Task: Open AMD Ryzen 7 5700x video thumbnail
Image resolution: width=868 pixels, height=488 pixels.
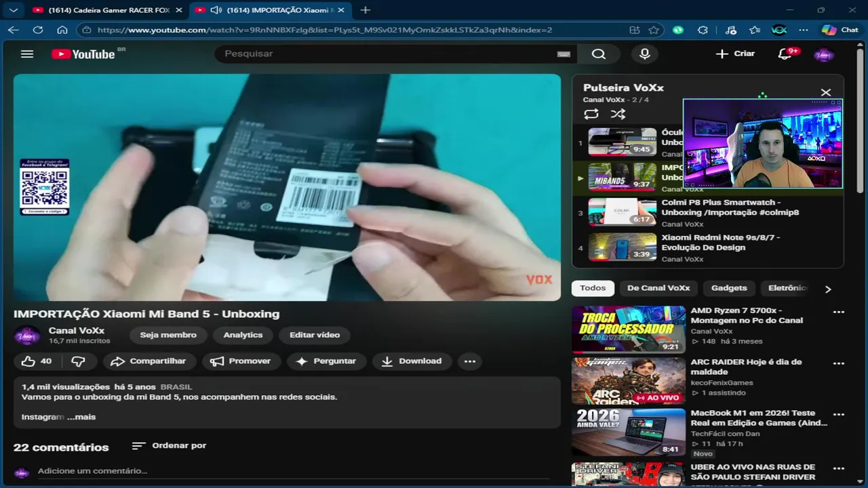Action: pyautogui.click(x=629, y=329)
